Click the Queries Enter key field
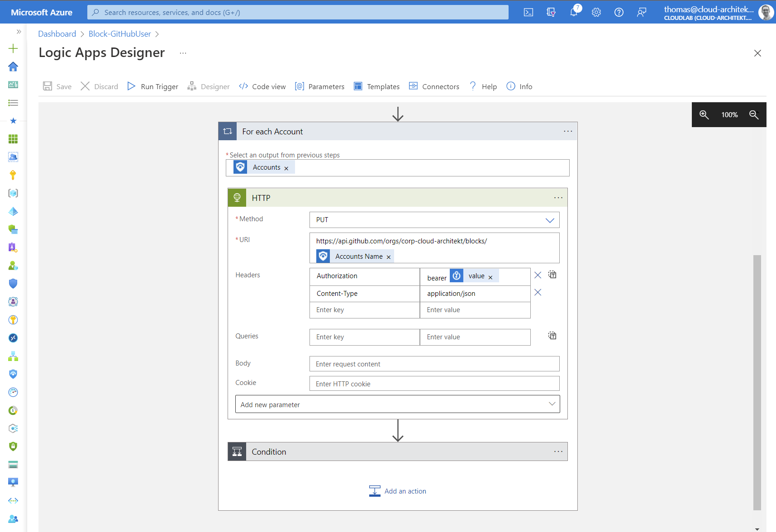Image resolution: width=776 pixels, height=532 pixels. pyautogui.click(x=365, y=337)
